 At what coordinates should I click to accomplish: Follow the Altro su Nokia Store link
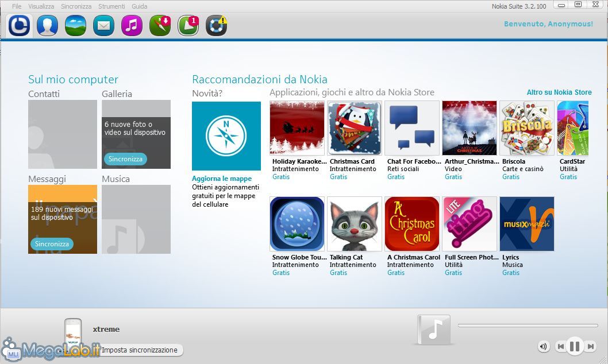point(559,92)
